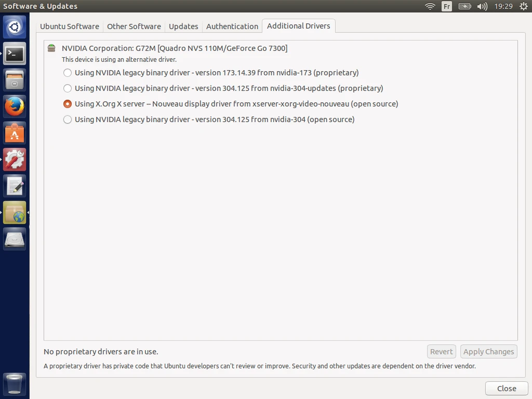Click the proprietary driver explanation text
Screen dimensions: 532x399
[x=260, y=366]
